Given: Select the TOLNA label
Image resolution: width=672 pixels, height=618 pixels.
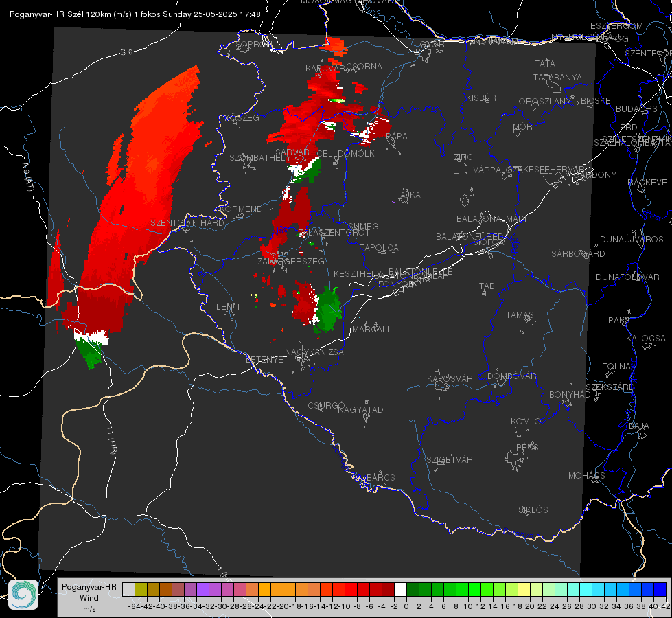Looking at the screenshot, I should click(616, 366).
